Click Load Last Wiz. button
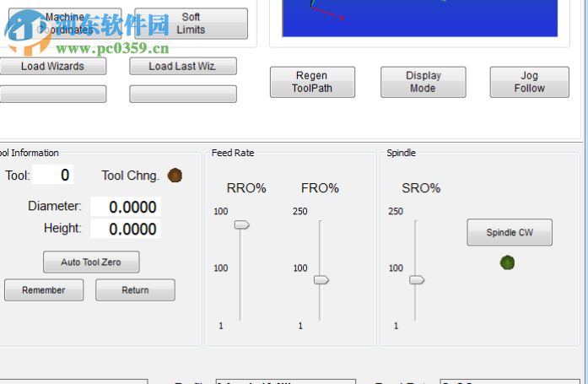The height and width of the screenshot is (384, 588). click(183, 66)
